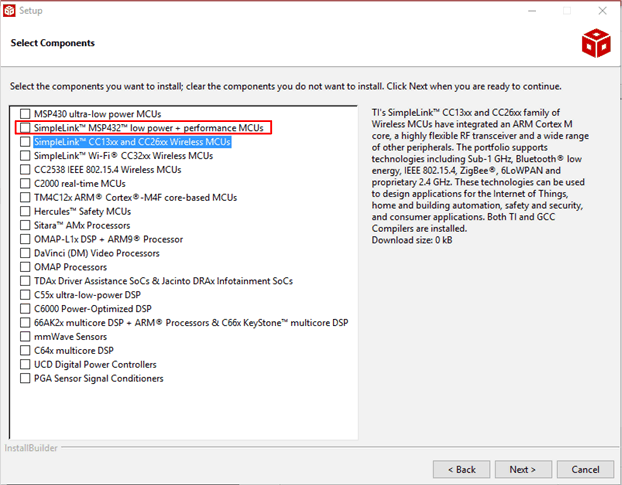Select the Hercules Safety MCUs label
This screenshot has height=485, width=622.
coord(83,211)
